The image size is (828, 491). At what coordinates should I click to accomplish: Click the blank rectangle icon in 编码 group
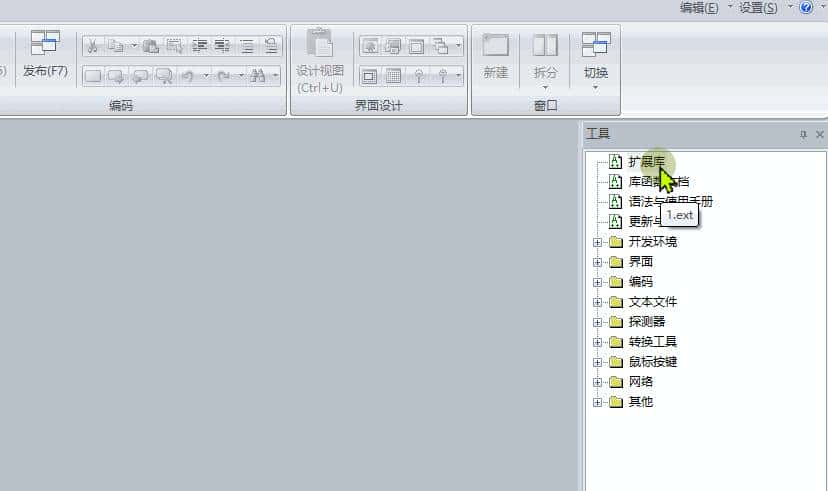click(x=92, y=76)
